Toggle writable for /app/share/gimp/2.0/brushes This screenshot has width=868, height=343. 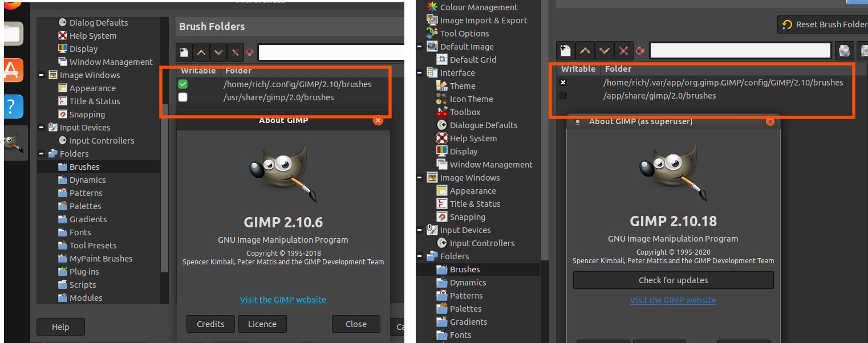coord(563,96)
